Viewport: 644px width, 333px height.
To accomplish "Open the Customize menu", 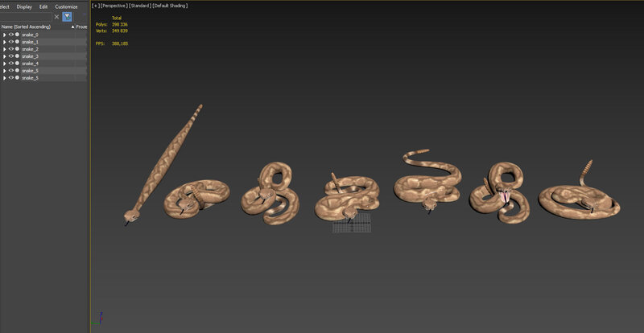I will click(x=66, y=6).
